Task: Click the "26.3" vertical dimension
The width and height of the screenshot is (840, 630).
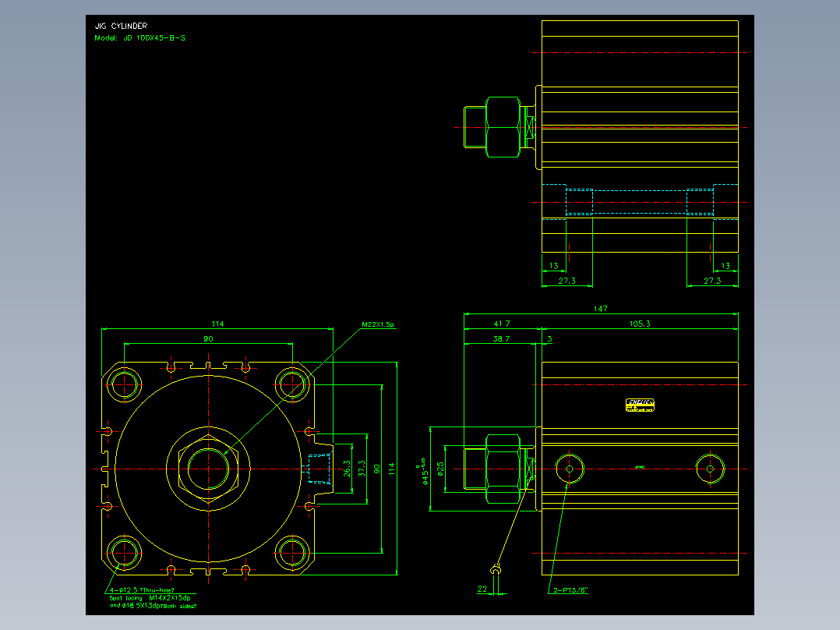Action: [347, 468]
